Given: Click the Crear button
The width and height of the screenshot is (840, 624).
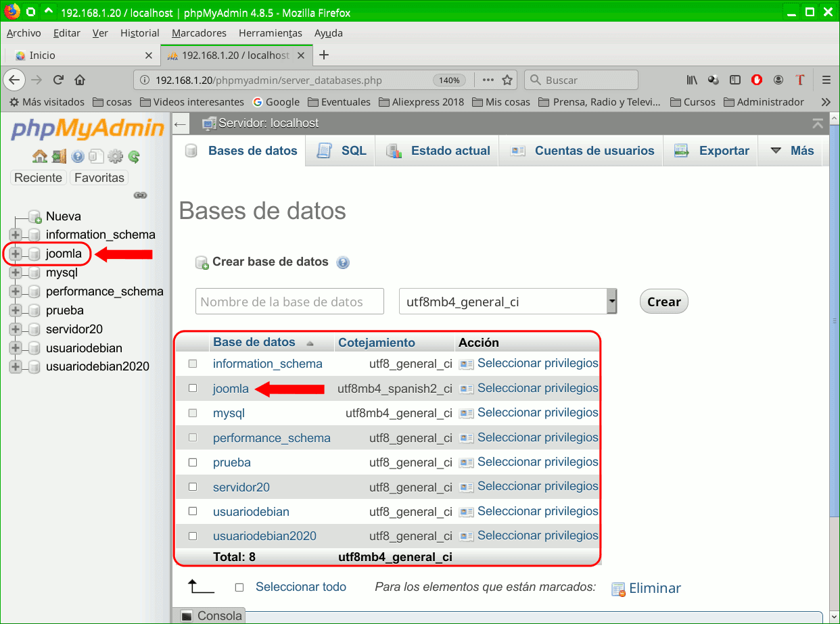Looking at the screenshot, I should (663, 301).
